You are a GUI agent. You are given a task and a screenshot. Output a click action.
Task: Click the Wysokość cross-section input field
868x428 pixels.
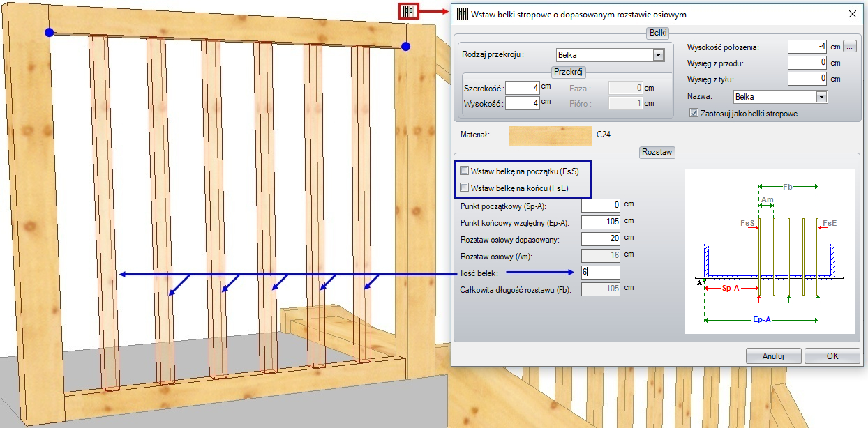[522, 103]
